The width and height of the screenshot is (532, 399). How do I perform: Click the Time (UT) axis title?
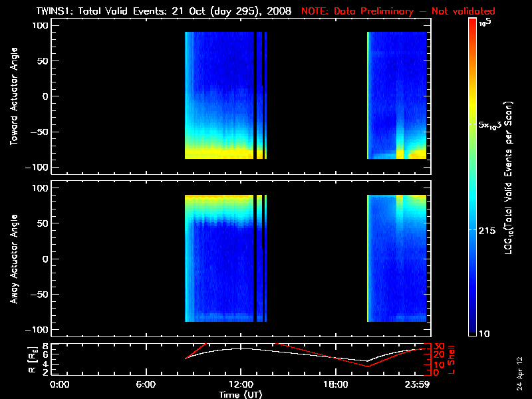tap(241, 394)
